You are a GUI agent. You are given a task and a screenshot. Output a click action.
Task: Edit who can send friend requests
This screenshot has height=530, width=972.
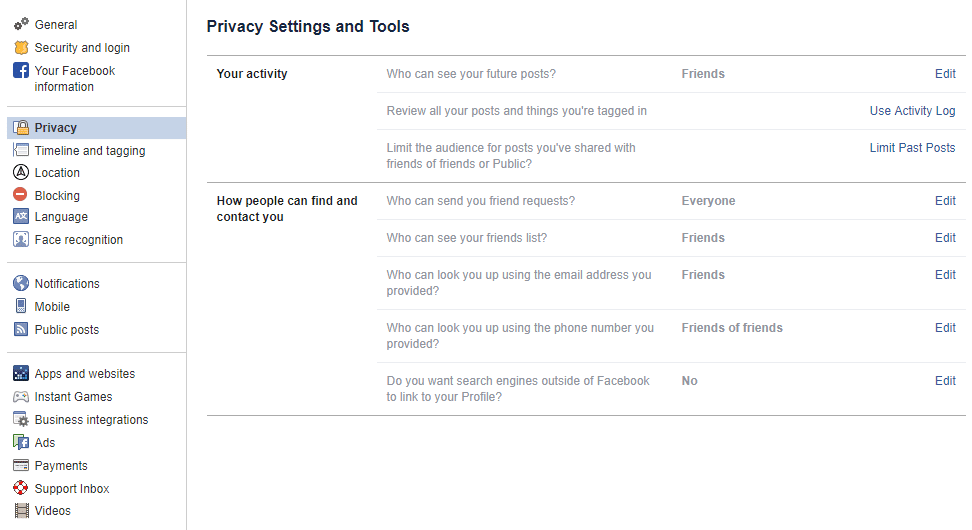click(945, 201)
